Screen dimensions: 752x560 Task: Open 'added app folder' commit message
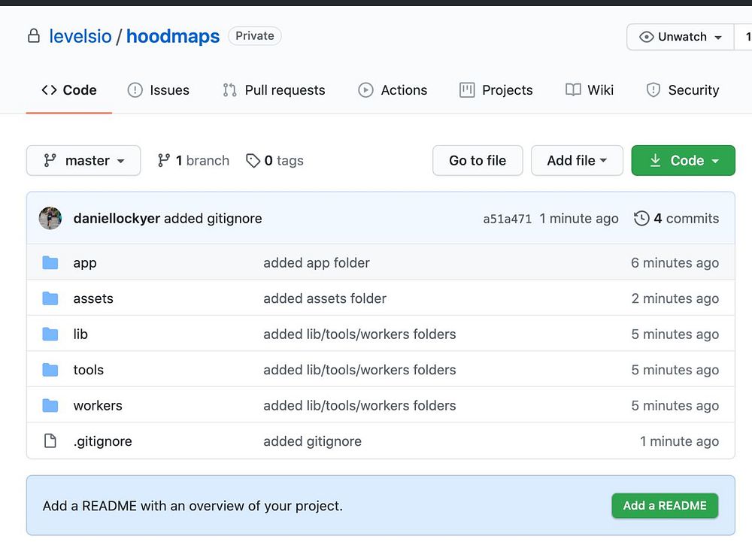(317, 263)
